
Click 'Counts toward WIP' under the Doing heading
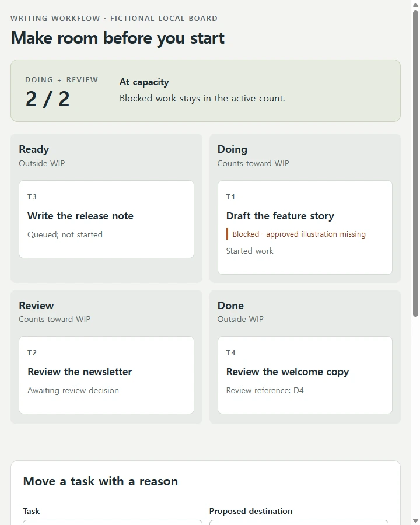point(253,163)
